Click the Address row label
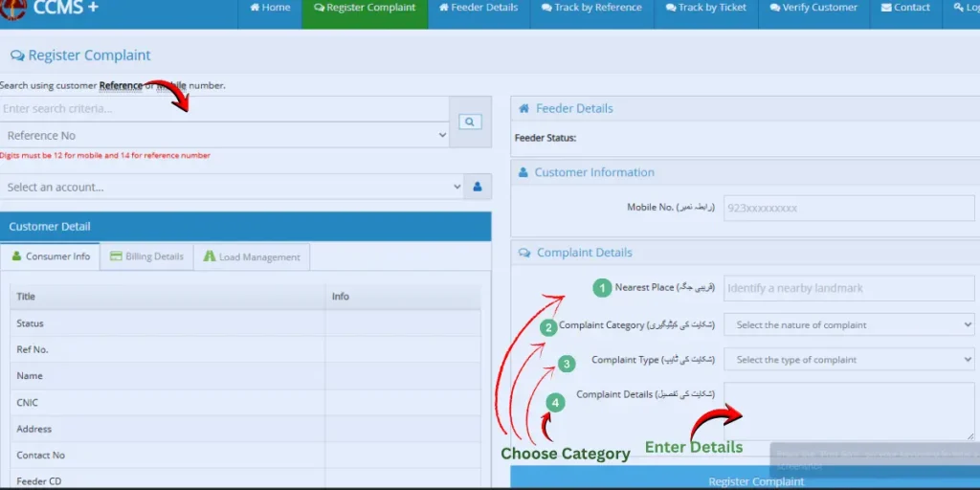 [x=34, y=429]
